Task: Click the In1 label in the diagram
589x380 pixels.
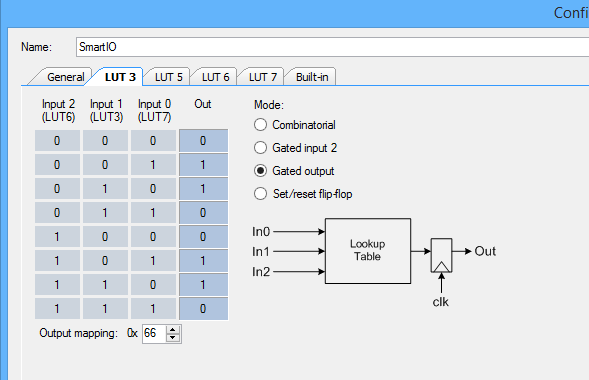Action: click(261, 252)
